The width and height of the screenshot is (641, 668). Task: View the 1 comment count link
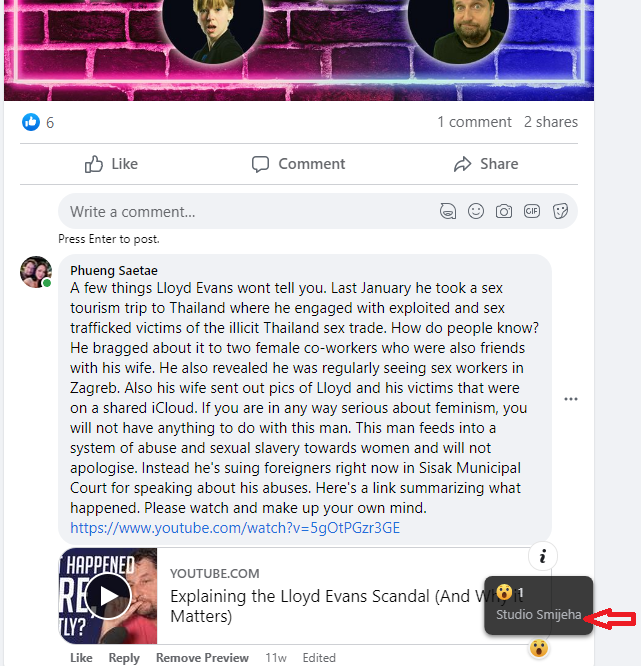pyautogui.click(x=474, y=122)
